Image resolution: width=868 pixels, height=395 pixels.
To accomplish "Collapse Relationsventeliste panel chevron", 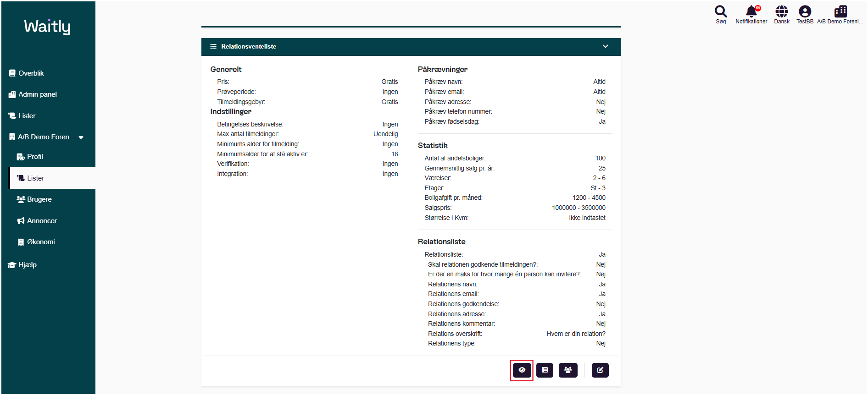I will point(605,46).
